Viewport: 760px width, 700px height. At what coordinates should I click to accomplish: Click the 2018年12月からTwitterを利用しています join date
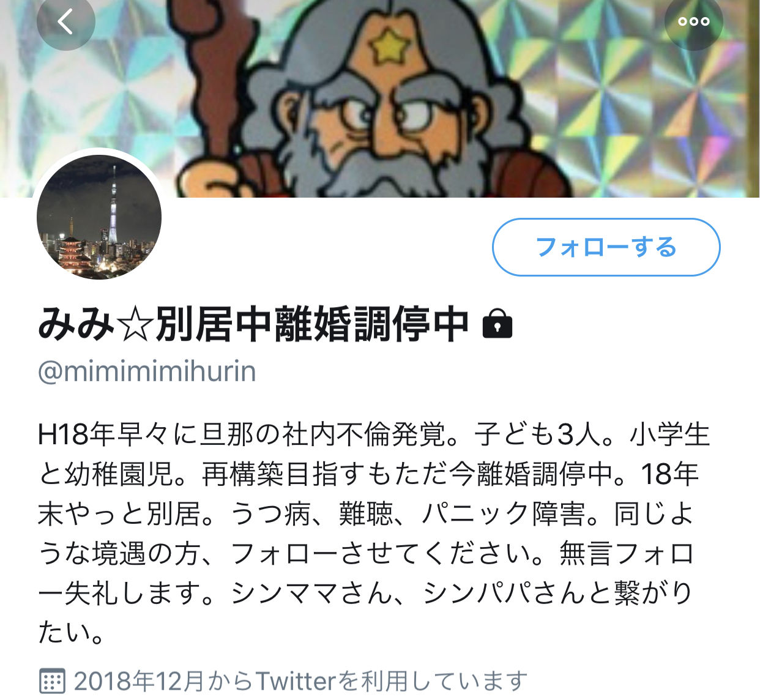pos(300,680)
